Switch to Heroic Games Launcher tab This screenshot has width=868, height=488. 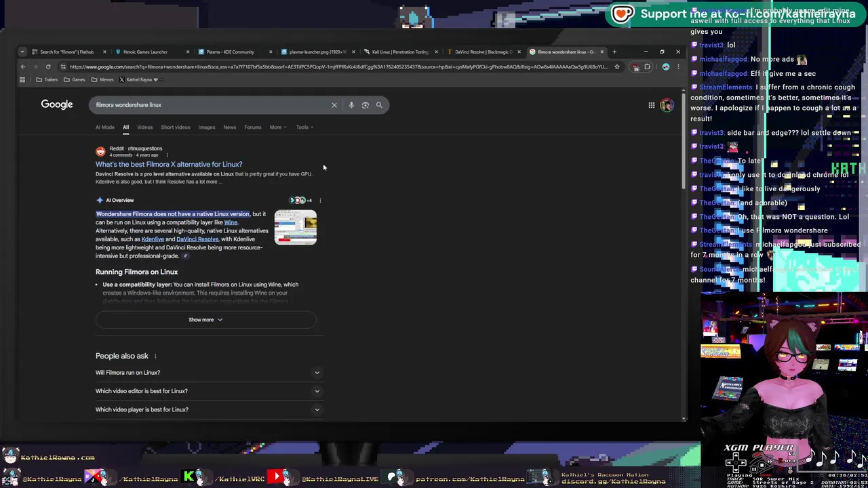[145, 52]
